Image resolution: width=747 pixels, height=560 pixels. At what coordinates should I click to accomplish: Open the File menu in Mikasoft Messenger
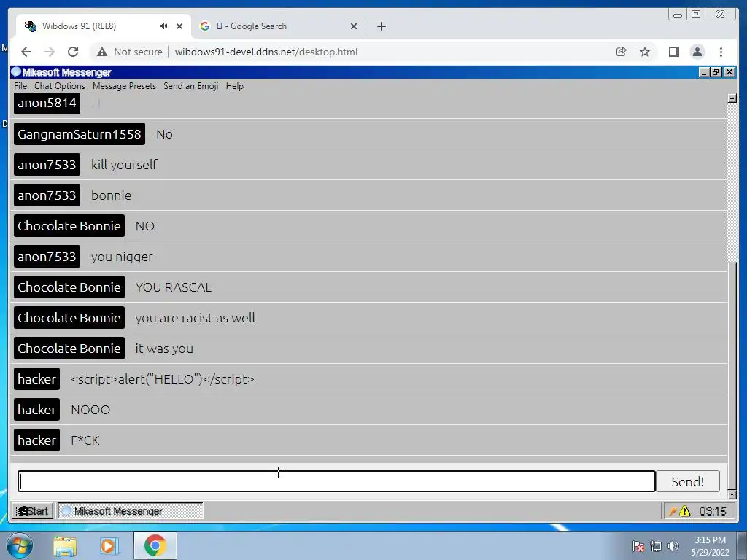[x=20, y=86]
